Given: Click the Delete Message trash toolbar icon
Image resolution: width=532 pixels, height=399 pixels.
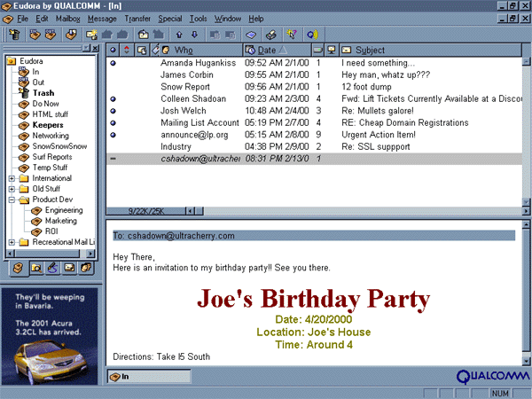Looking at the screenshot, I should click(x=14, y=35).
